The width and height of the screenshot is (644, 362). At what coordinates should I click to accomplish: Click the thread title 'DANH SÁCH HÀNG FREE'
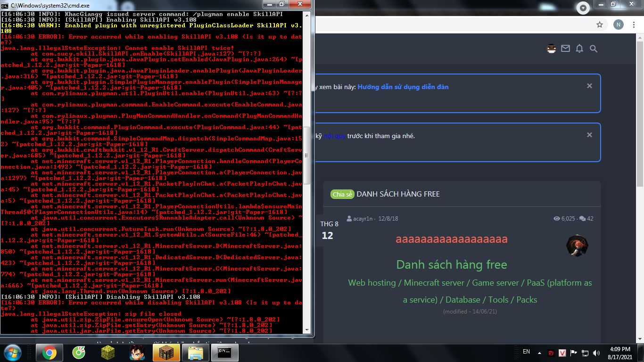[398, 194]
